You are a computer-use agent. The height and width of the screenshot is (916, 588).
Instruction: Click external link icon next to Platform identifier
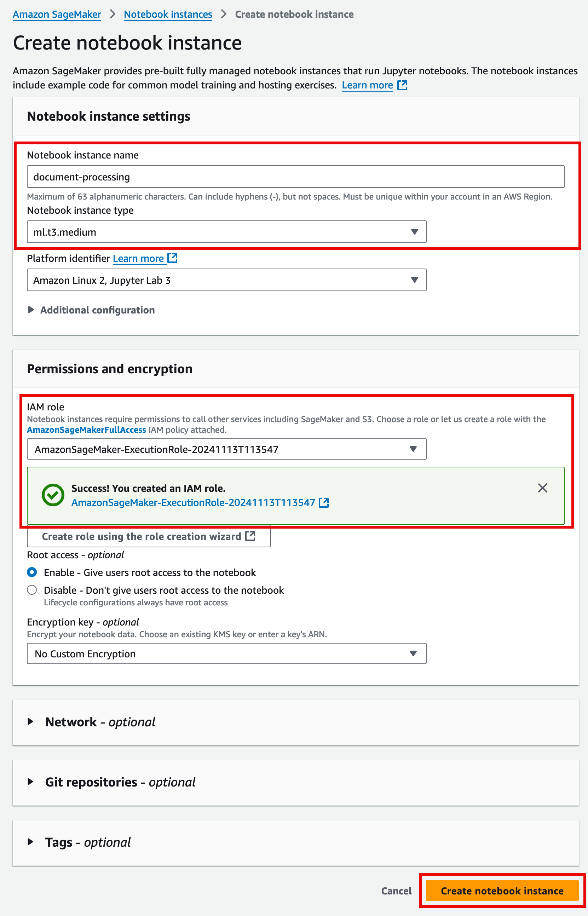173,258
